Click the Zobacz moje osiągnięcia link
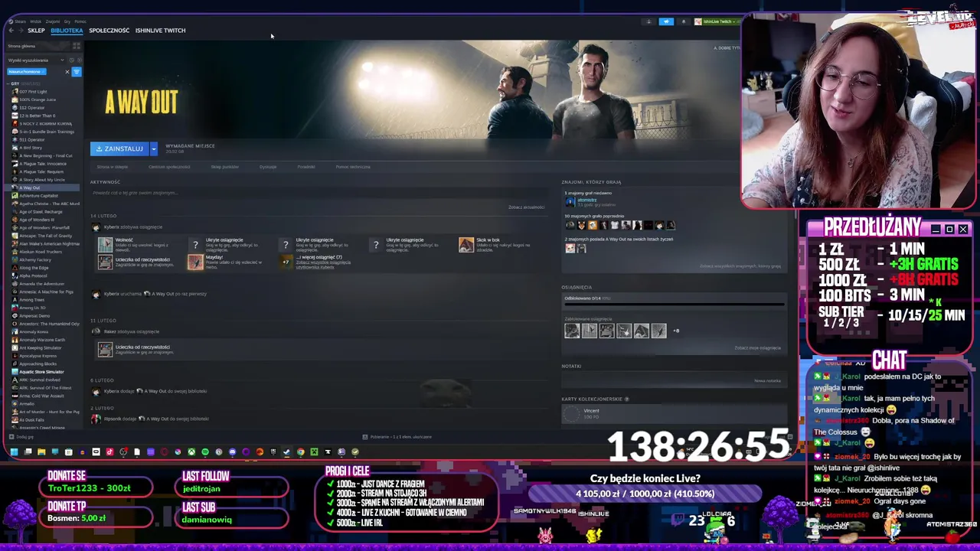The image size is (980, 551). click(758, 348)
